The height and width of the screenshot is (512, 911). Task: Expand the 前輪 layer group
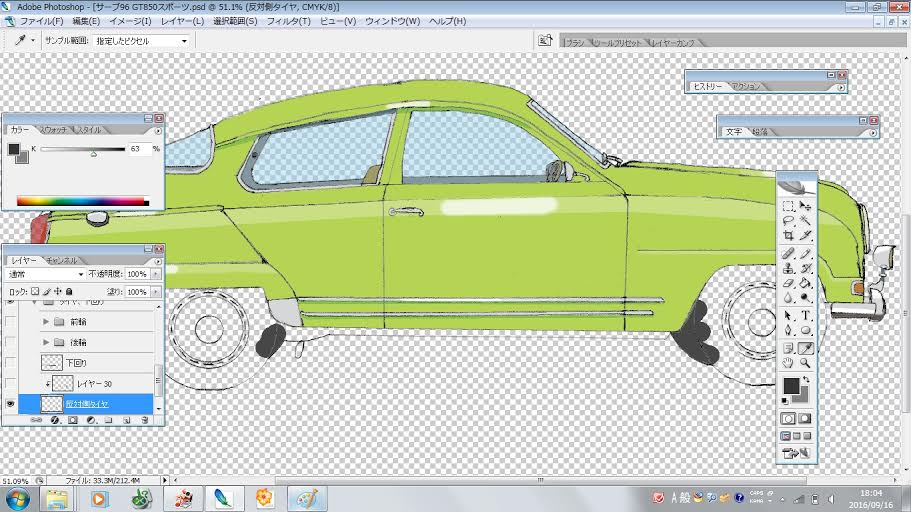click(x=45, y=321)
